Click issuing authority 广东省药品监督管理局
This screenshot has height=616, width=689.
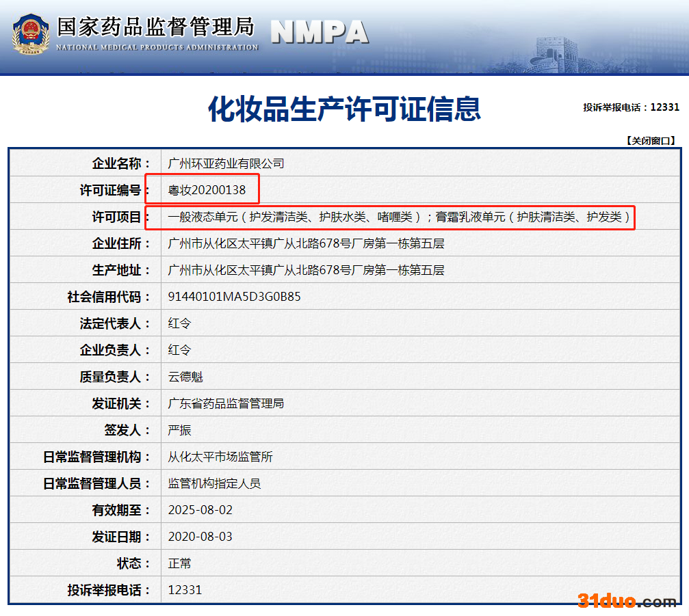click(x=226, y=403)
